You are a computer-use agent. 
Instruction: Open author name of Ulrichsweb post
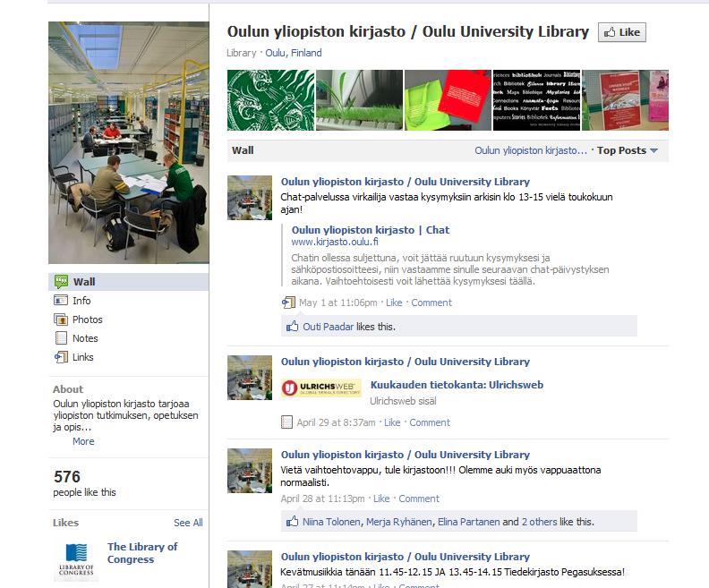406,362
